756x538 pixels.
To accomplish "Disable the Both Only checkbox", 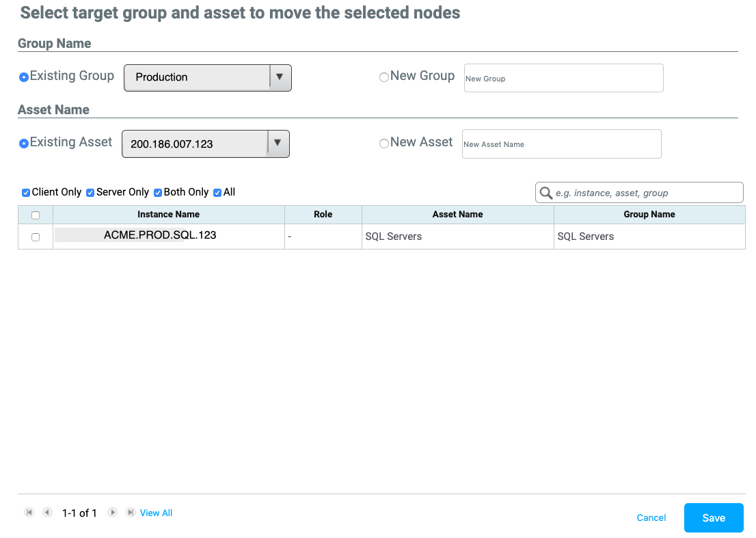I will 158,193.
